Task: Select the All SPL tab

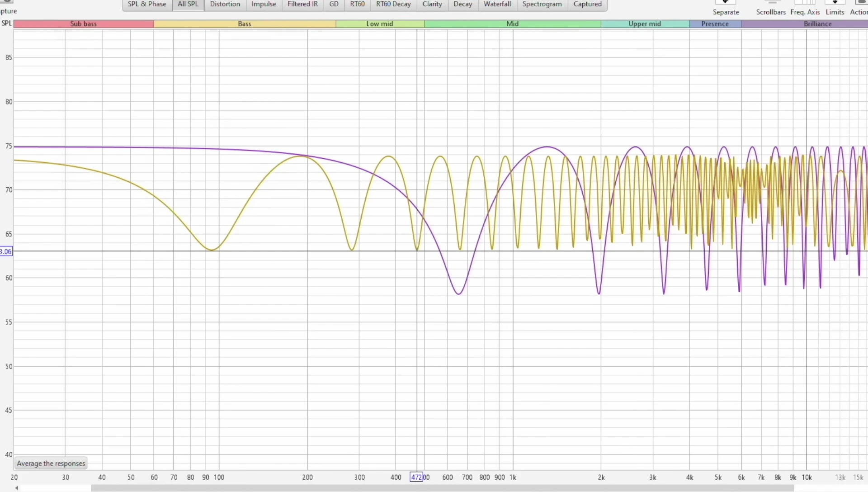Action: click(x=188, y=5)
